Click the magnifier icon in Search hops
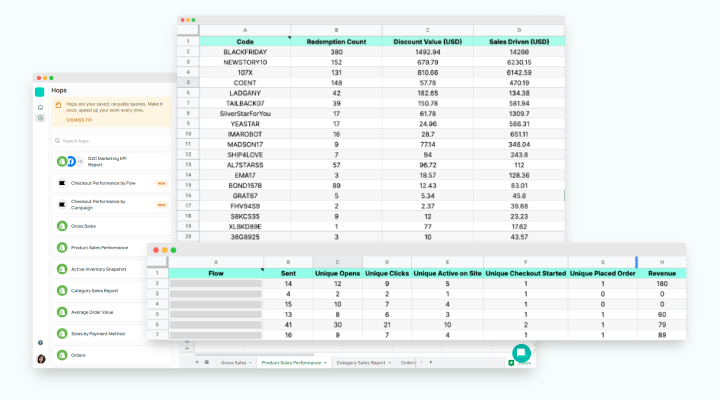The height and width of the screenshot is (400, 720). pos(57,141)
